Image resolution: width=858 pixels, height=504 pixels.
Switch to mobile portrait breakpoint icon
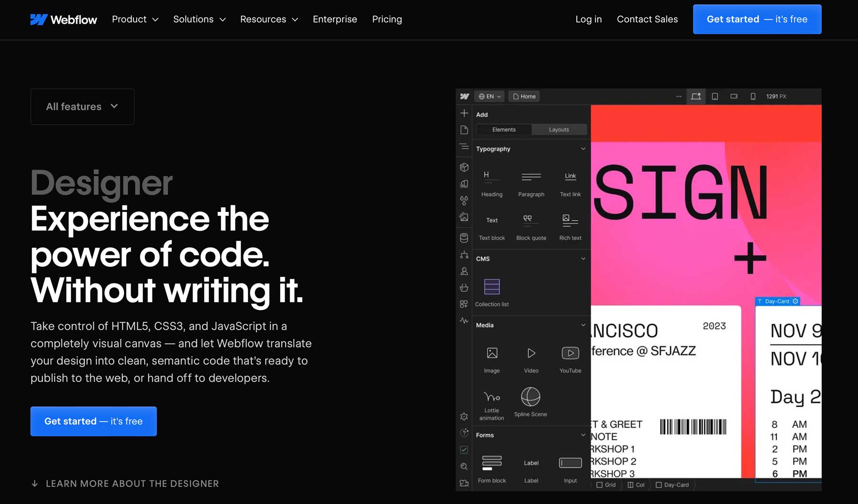[753, 96]
